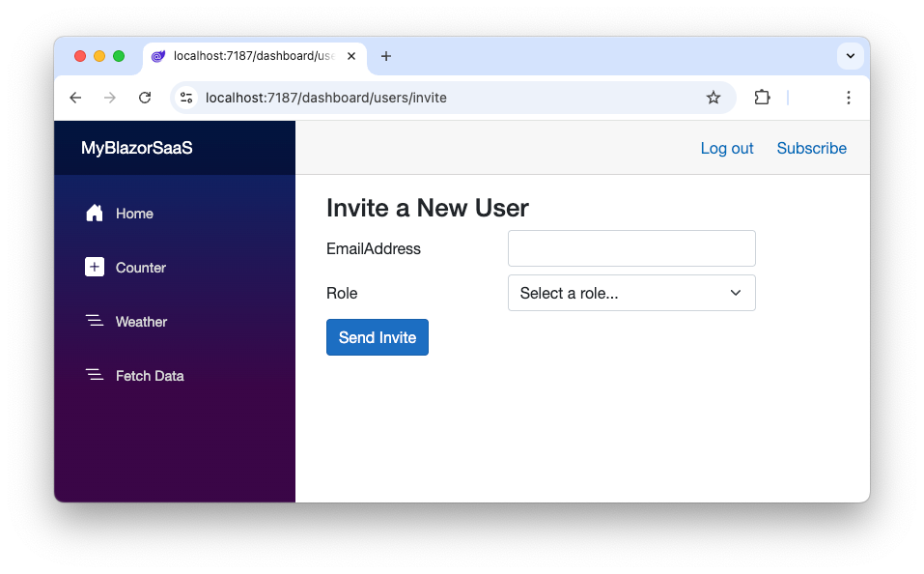924x574 pixels.
Task: Click the Subscribe link
Action: [811, 148]
